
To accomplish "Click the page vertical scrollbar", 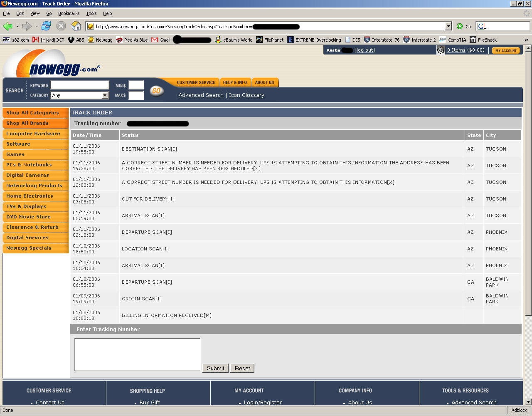I will 528,183.
